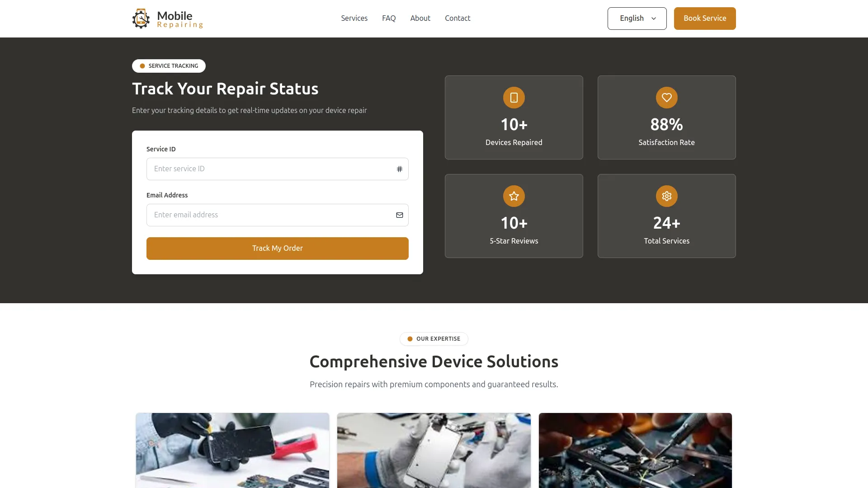Click the Devices Repaired stat card
Viewport: 868px width, 488px height.
point(514,117)
